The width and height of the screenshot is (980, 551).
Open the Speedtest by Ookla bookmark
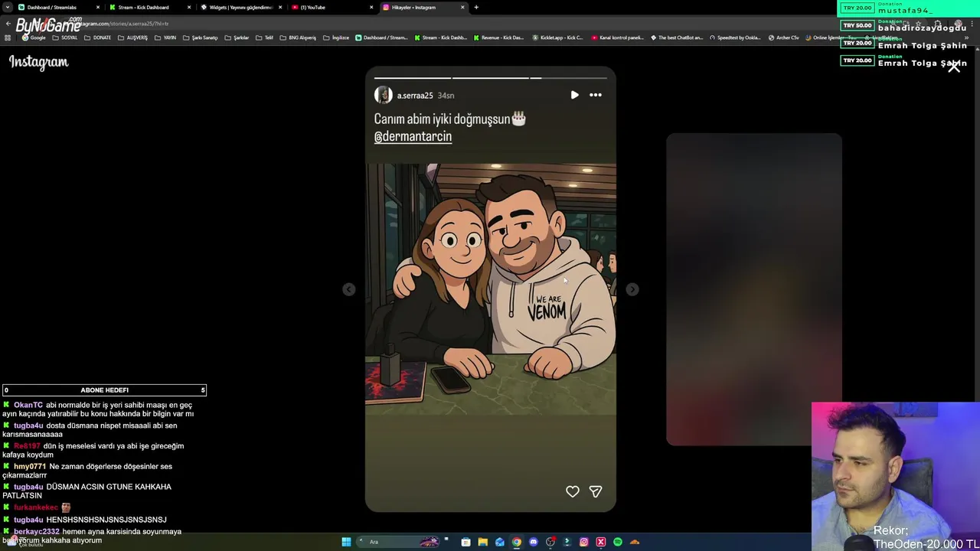pyautogui.click(x=735, y=37)
